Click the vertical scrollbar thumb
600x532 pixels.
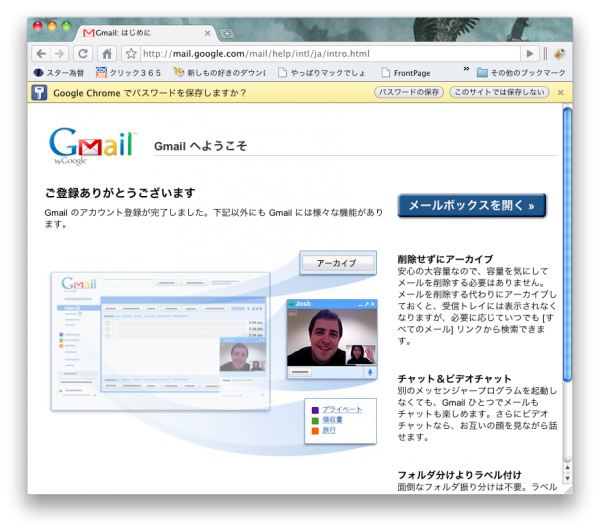coord(567,245)
